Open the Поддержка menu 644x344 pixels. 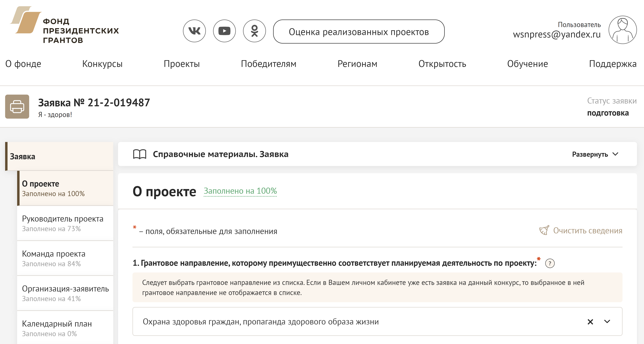click(613, 64)
